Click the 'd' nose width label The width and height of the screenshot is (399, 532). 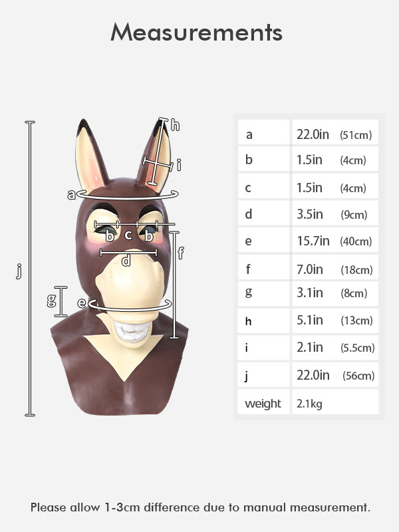(126, 261)
